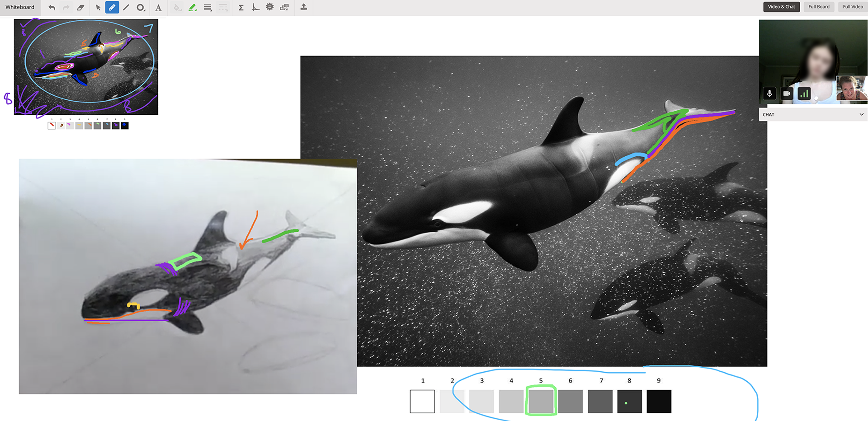Switch to Video & Chat layout
Screen dimensions: 868x421
(x=782, y=7)
